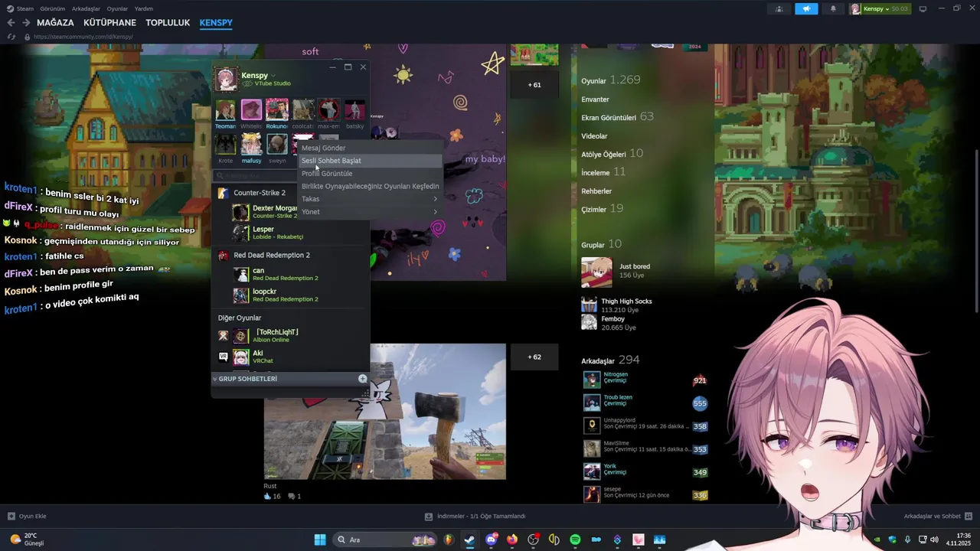Switch to the TOPLULUK tab
This screenshot has height=551, width=980.
(168, 23)
